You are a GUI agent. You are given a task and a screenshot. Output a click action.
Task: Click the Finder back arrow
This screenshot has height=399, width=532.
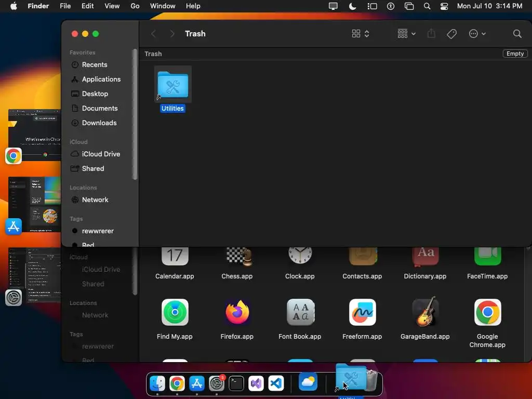pyautogui.click(x=154, y=34)
